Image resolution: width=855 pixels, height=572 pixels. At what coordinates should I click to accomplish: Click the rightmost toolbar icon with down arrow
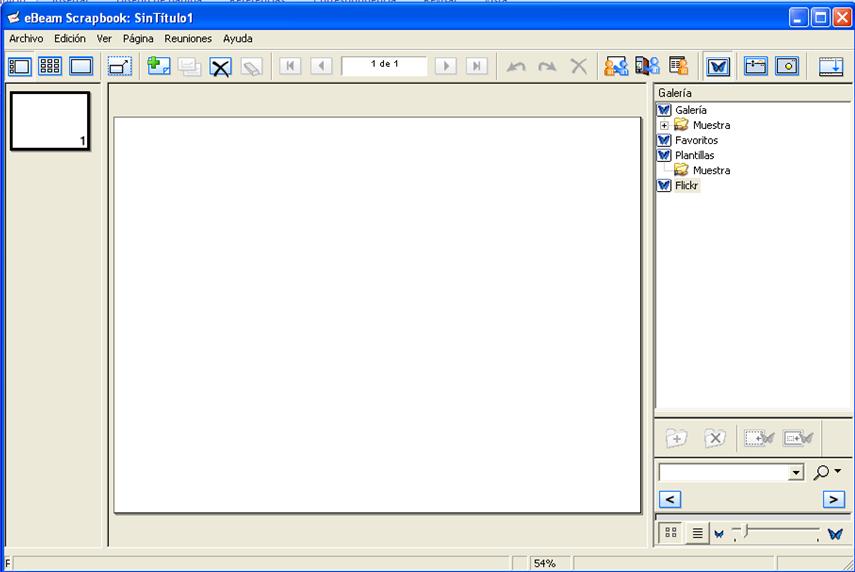click(831, 66)
